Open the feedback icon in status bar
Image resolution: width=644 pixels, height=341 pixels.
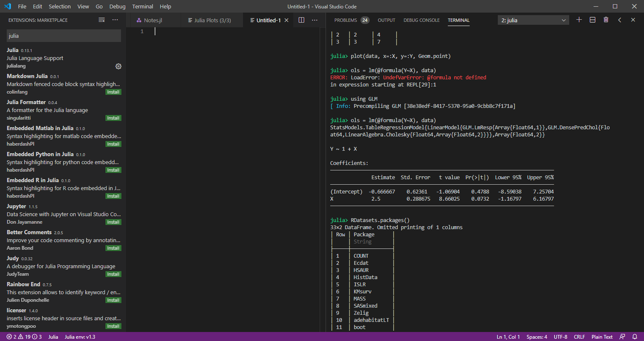[x=622, y=337]
